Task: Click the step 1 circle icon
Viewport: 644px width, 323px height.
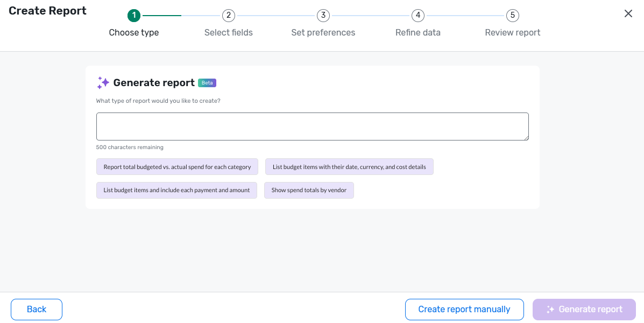Action: pyautogui.click(x=134, y=16)
